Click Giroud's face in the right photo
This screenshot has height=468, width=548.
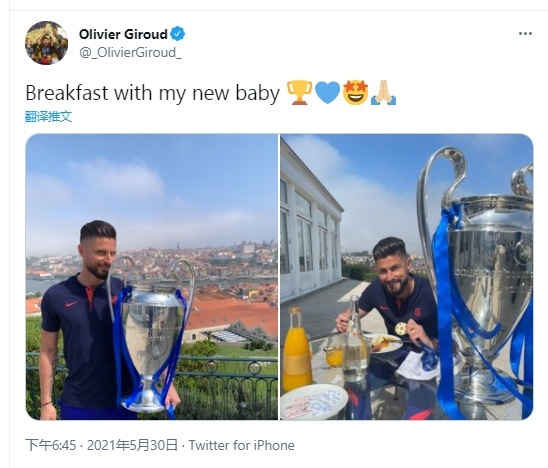391,269
